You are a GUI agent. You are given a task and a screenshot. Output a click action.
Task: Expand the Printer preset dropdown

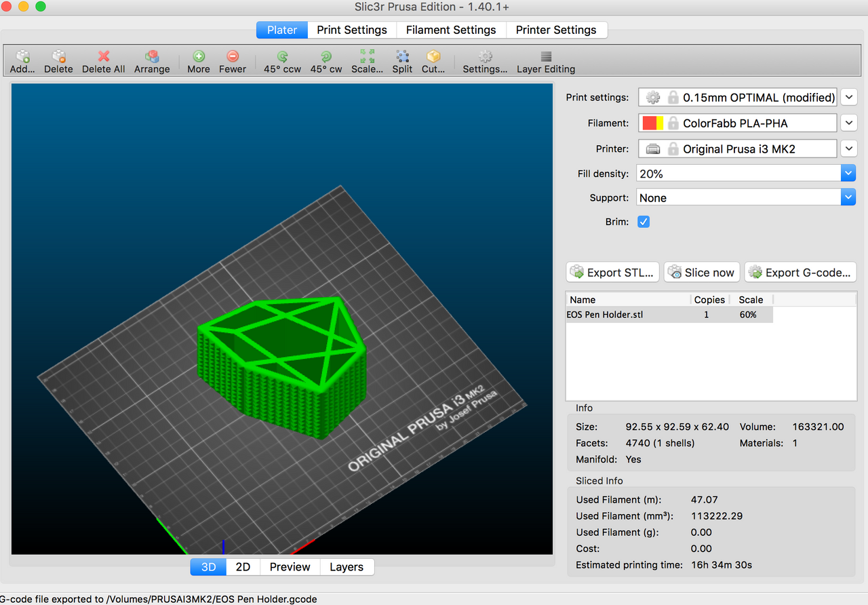849,149
